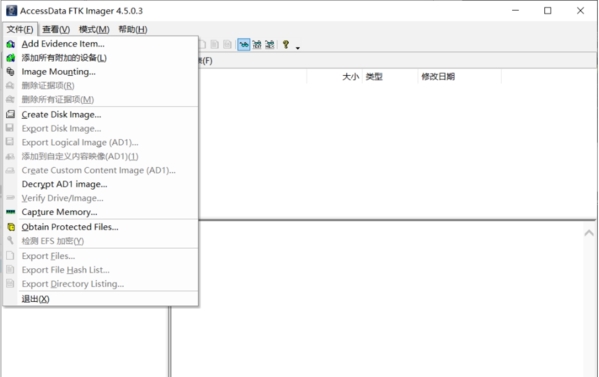
Task: Open the 帮助(H) menu
Action: [x=133, y=29]
